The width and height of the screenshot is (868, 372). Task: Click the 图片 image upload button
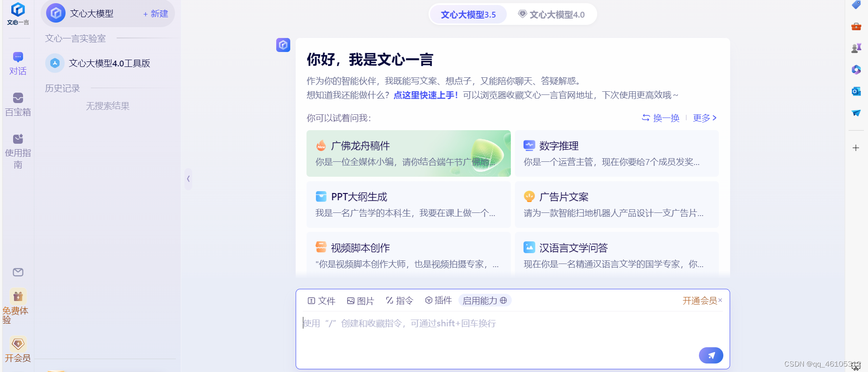[x=360, y=301]
